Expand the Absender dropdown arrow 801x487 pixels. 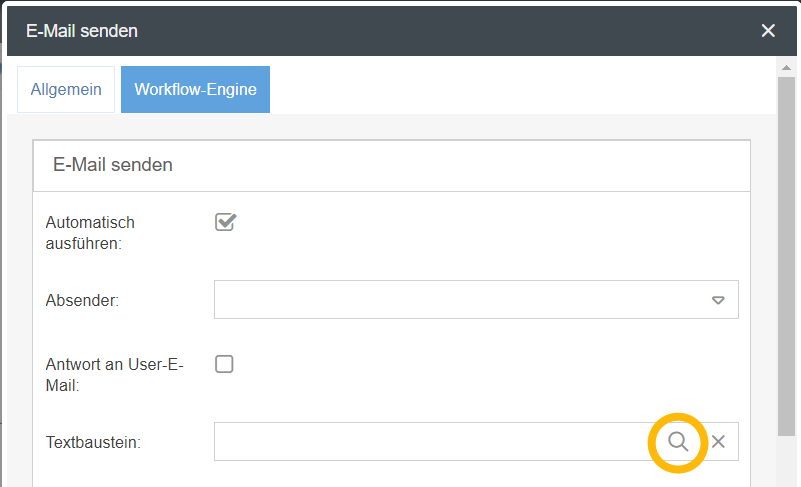pyautogui.click(x=718, y=300)
